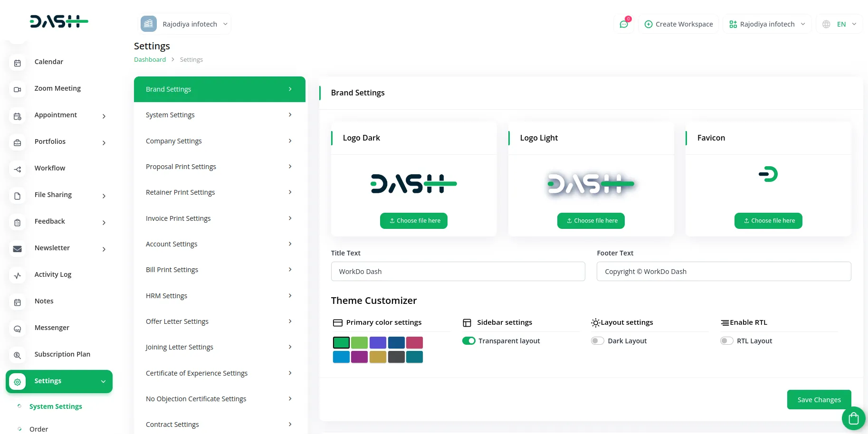The image size is (868, 434).
Task: Open Portfolios from the sidebar
Action: [x=17, y=142]
